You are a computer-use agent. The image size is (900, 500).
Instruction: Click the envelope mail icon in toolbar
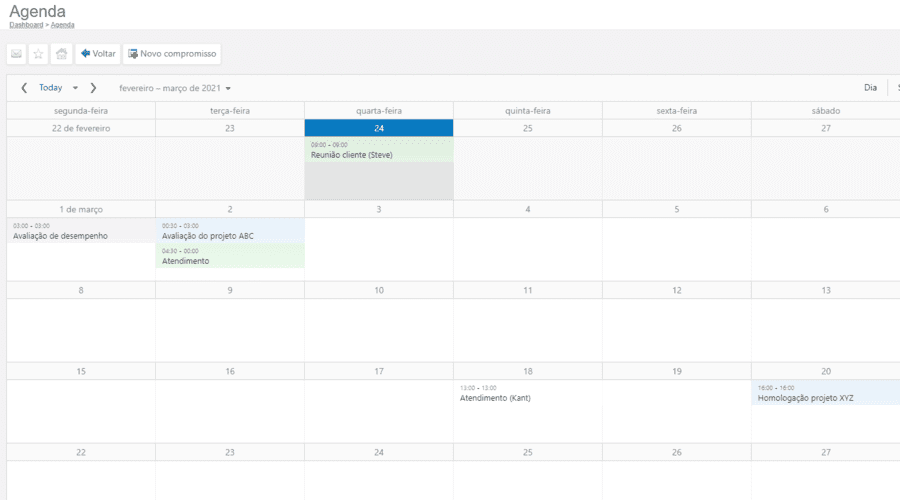(x=16, y=54)
